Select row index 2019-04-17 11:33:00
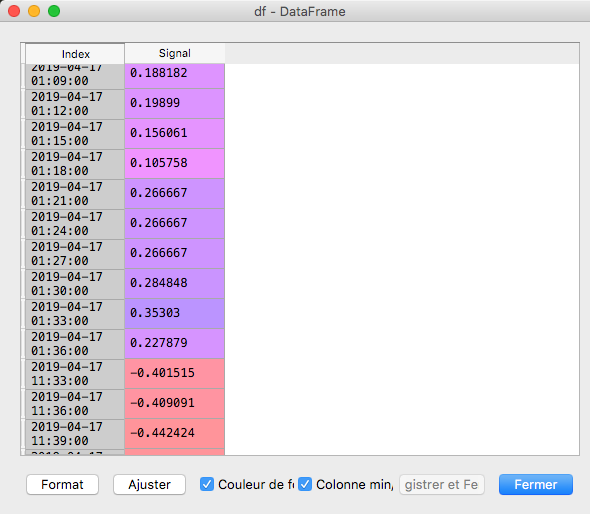Viewport: 590px width, 514px height. [75, 374]
